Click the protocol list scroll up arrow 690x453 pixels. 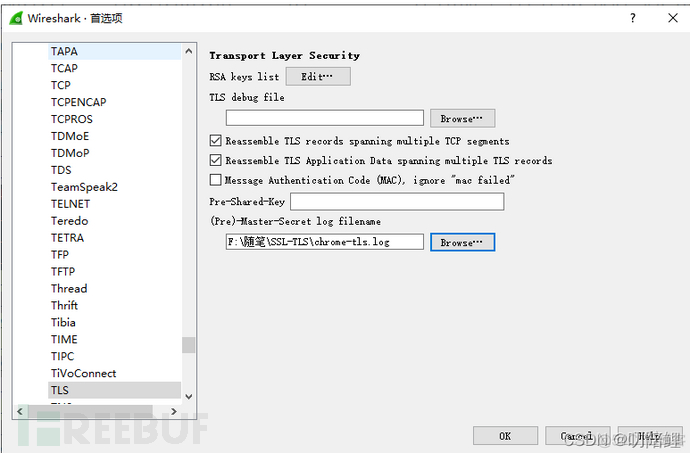click(189, 51)
